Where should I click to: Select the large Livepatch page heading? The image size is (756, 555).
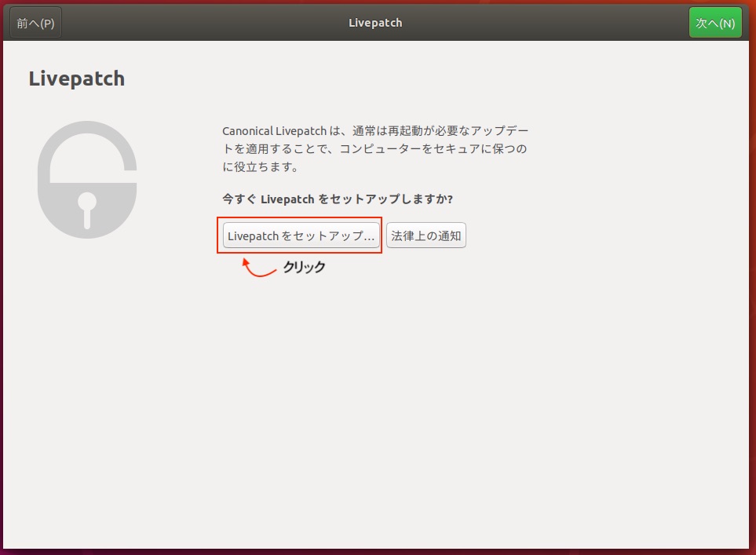coord(77,79)
